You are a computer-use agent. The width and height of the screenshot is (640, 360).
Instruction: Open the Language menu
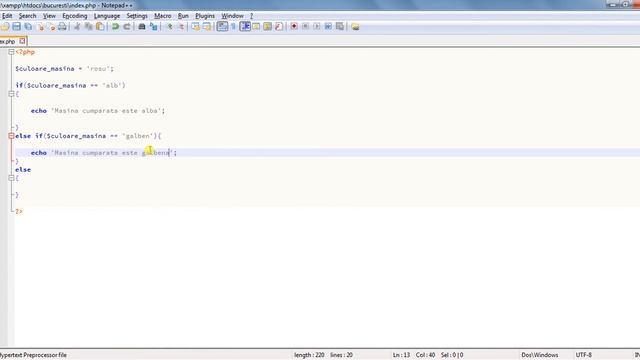(x=107, y=16)
